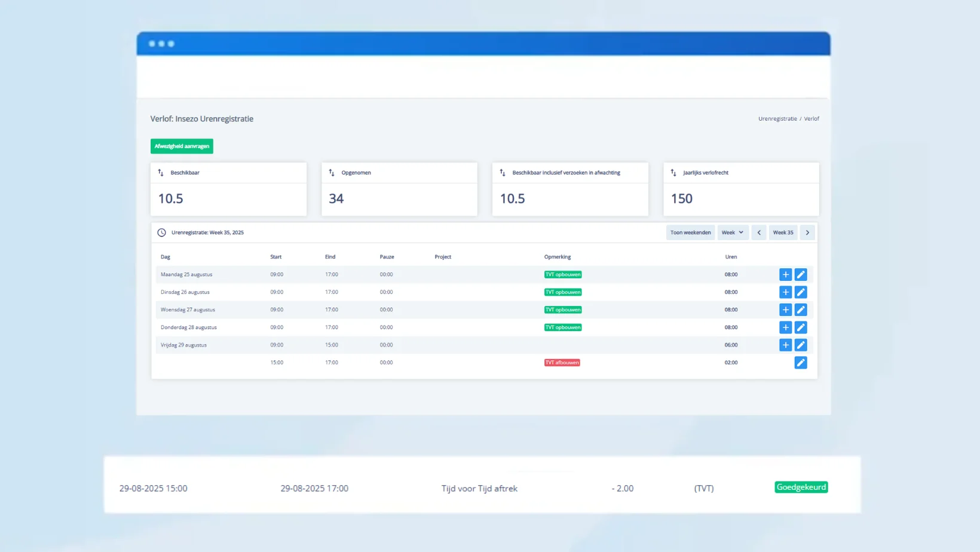Click the (TVT) label
Viewport: 980px width, 552px height.
click(x=704, y=489)
